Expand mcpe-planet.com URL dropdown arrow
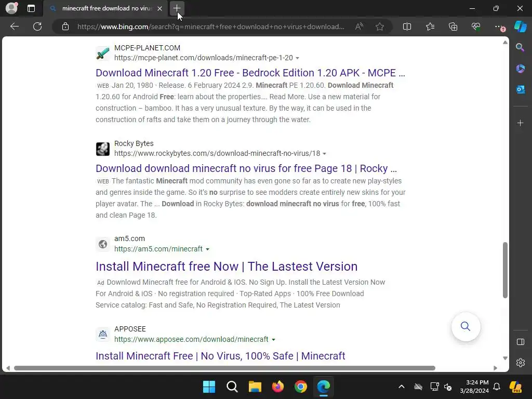This screenshot has width=532, height=399. point(298,58)
